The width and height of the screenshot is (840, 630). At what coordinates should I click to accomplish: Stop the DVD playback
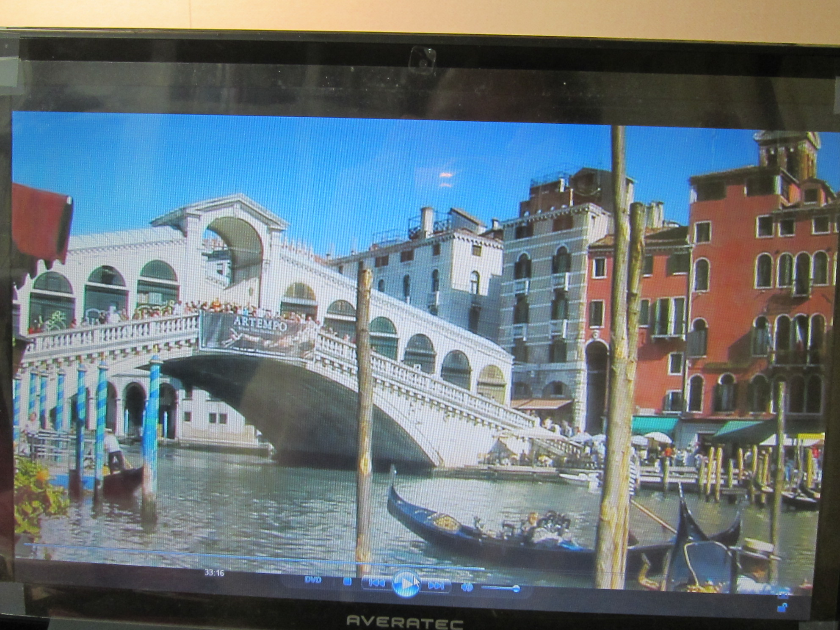pos(347,582)
